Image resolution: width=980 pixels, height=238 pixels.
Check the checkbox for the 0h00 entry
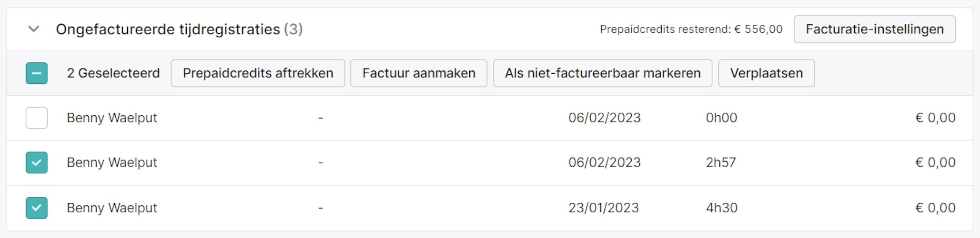[x=37, y=118]
